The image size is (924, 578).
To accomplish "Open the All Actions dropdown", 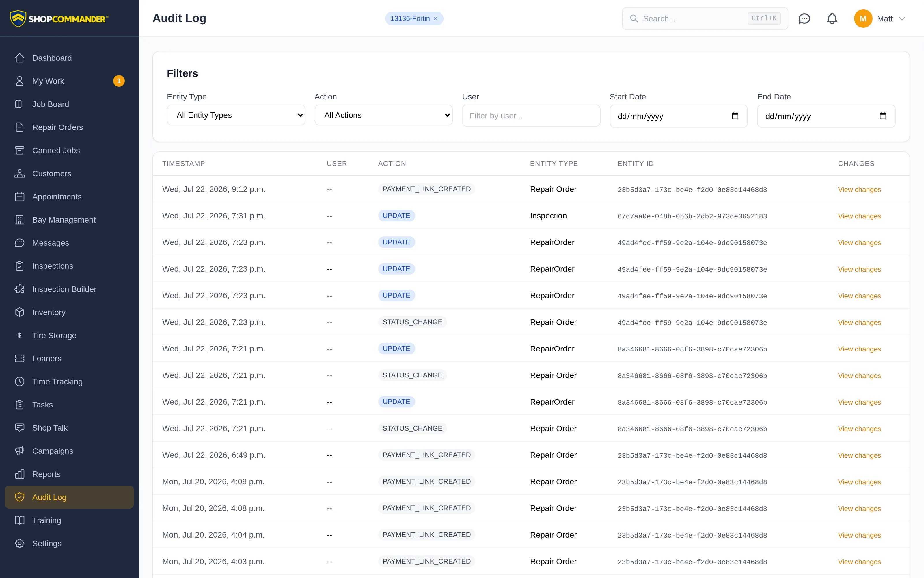I will pos(383,115).
